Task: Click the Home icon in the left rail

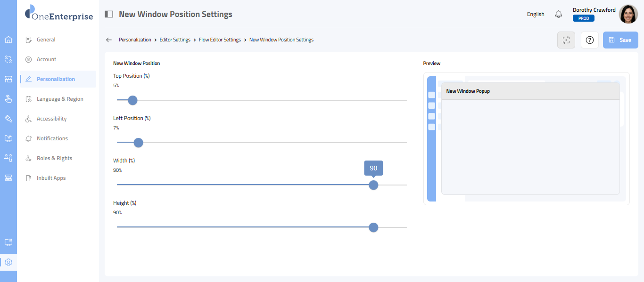Action: [8, 40]
